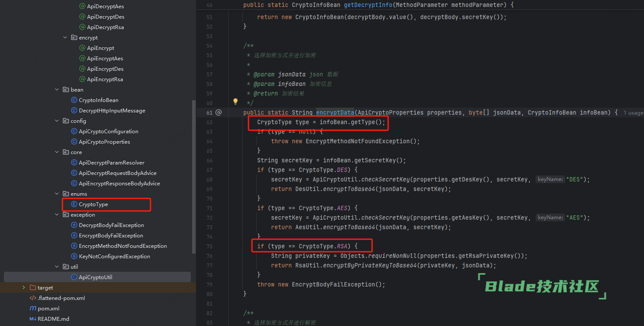This screenshot has height=326, width=644.
Task: Open the CryptoInfoBean class
Action: coord(98,100)
